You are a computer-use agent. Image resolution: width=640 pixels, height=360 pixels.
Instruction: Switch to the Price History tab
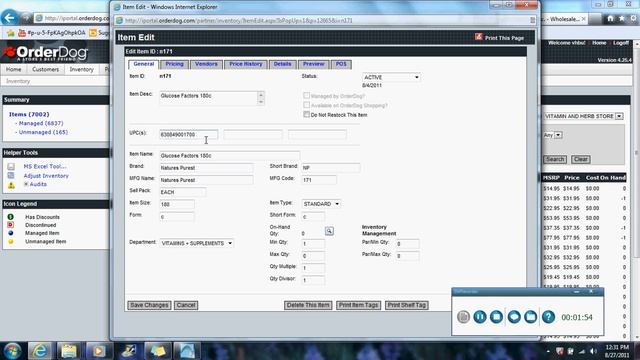click(x=245, y=64)
